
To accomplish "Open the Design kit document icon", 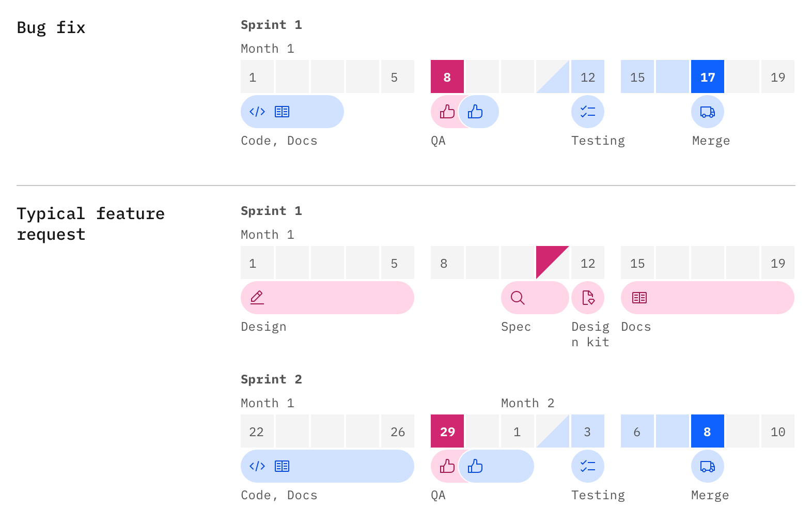I will pos(588,298).
